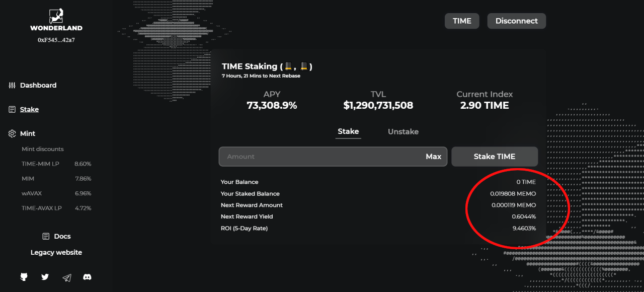
Task: Select the Stake tab
Action: 348,131
